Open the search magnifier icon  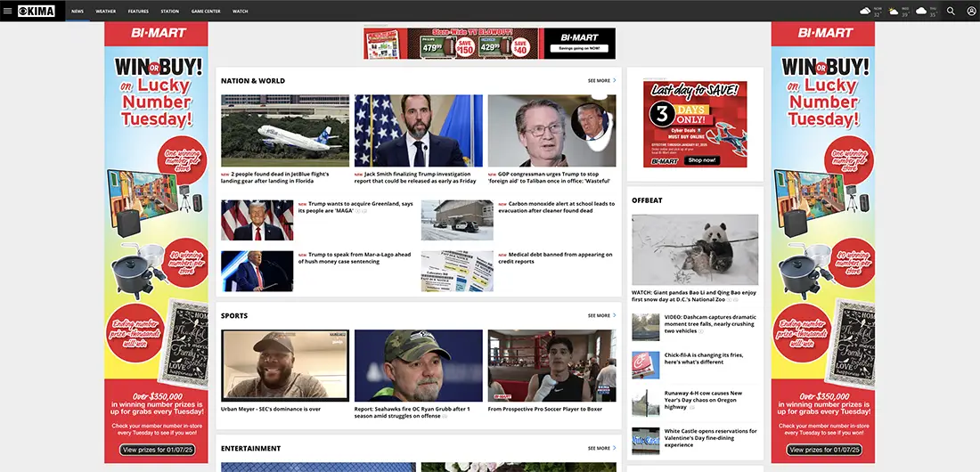tap(951, 11)
